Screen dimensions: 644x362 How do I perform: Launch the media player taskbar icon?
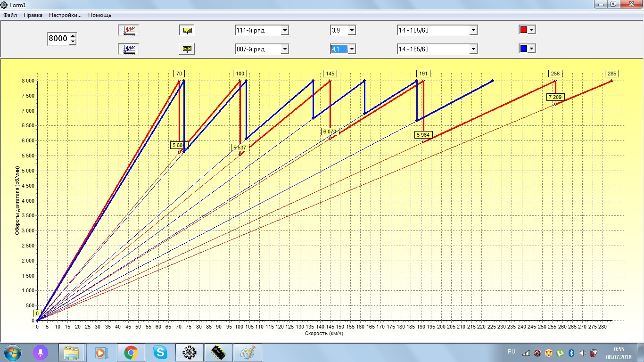click(101, 353)
